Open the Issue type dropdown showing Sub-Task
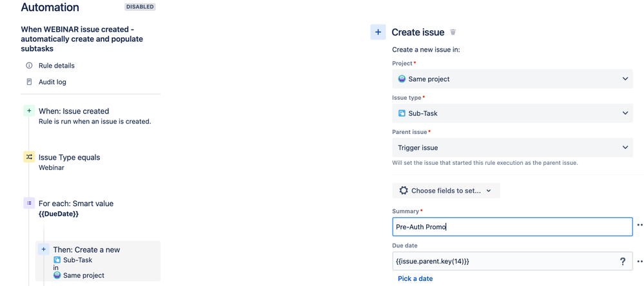644x286 pixels. pos(512,113)
